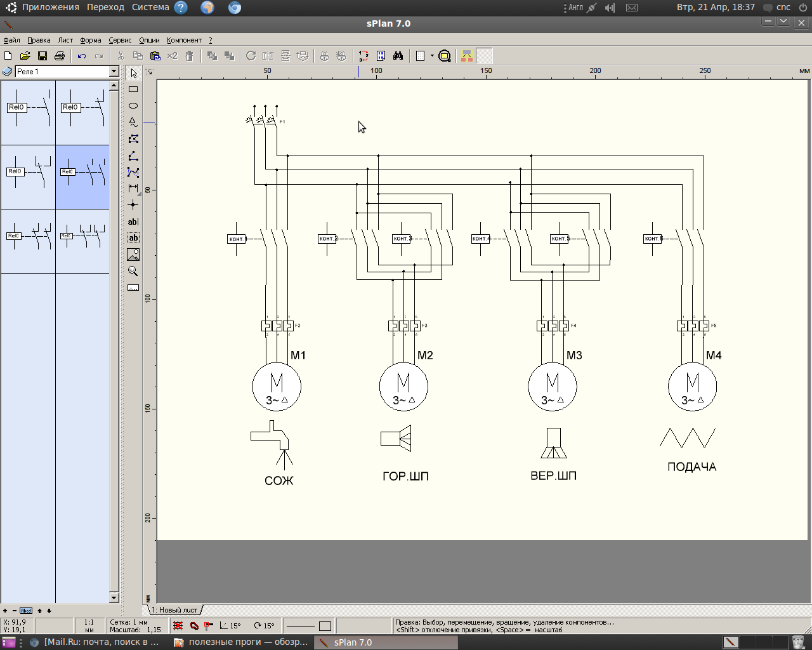Image resolution: width=812 pixels, height=650 pixels.
Task: Select the highlighted Rel0 relay component thumbnail
Action: (x=82, y=177)
